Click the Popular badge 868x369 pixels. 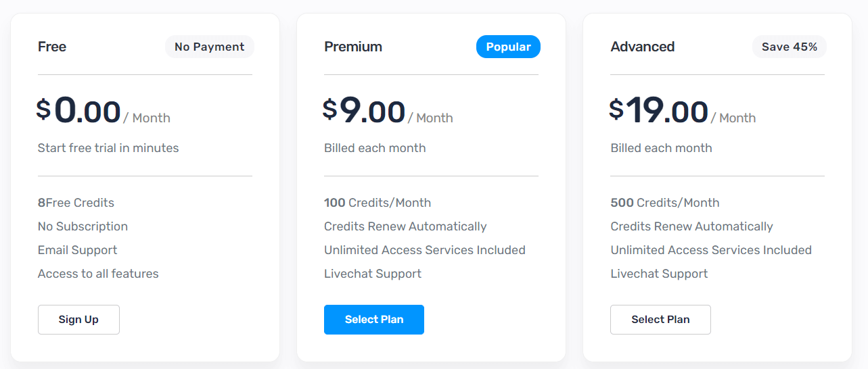pos(508,47)
